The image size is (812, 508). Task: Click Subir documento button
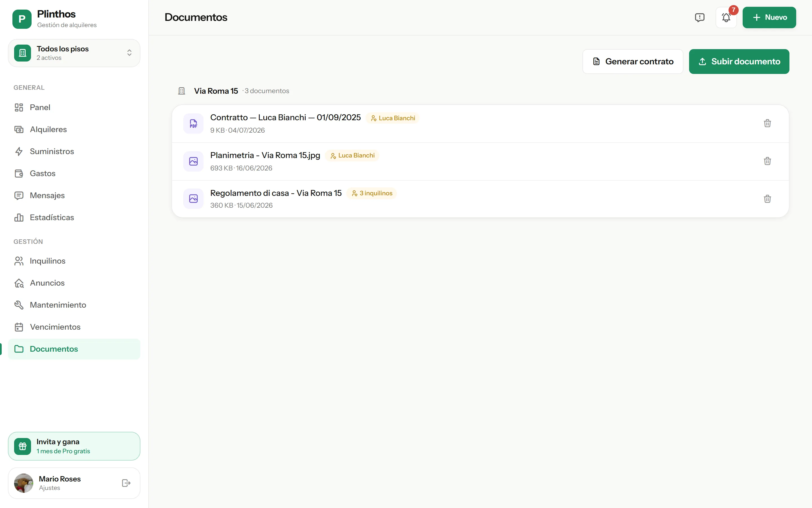[739, 62]
